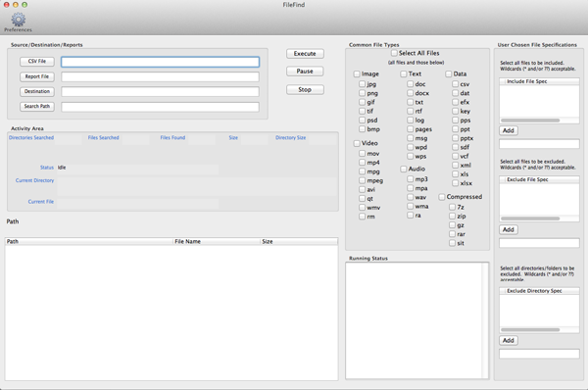Click Add under Exclude File Spec
This screenshot has width=588, height=390.
point(509,229)
